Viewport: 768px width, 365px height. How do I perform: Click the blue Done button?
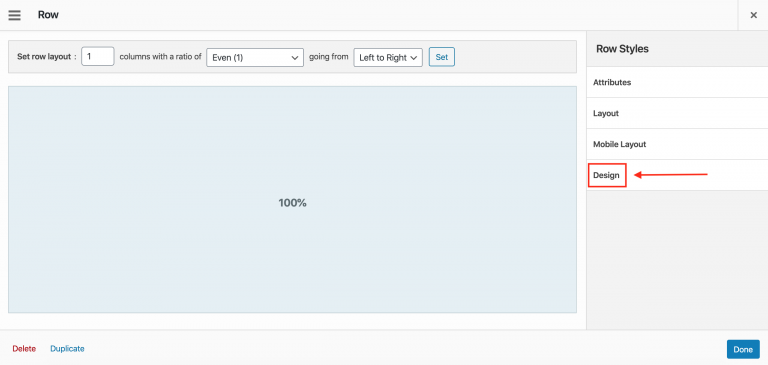743,349
